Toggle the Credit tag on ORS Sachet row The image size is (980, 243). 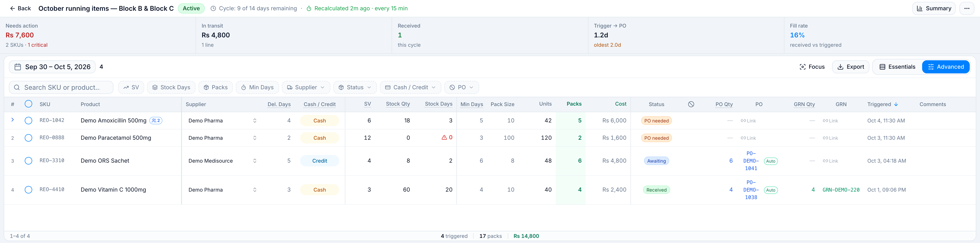pos(320,161)
